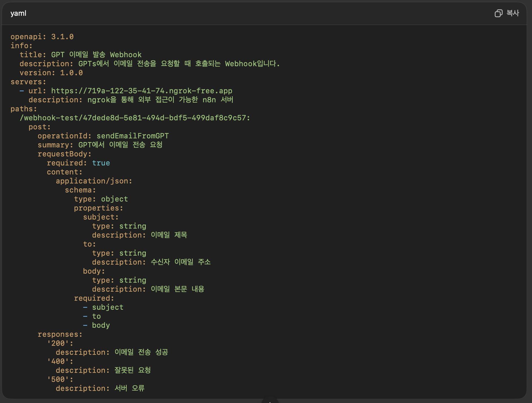Click the 'post:' method line

pyautogui.click(x=39, y=127)
